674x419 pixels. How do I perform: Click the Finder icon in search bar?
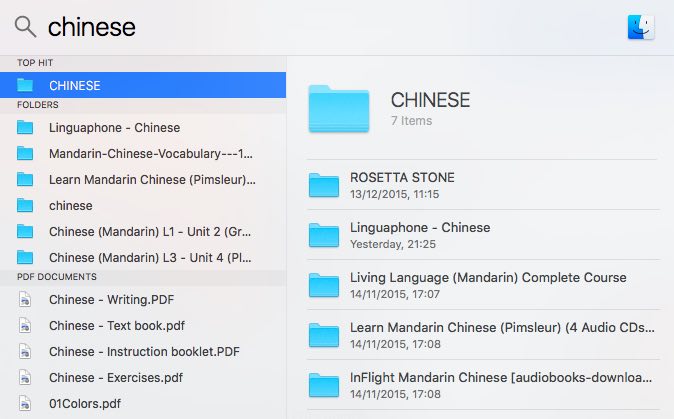tap(640, 27)
